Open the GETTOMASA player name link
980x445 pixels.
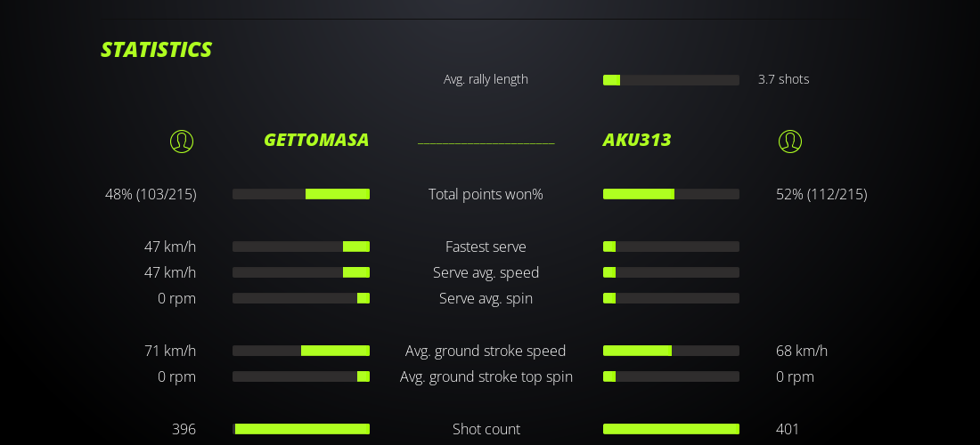pyautogui.click(x=316, y=140)
